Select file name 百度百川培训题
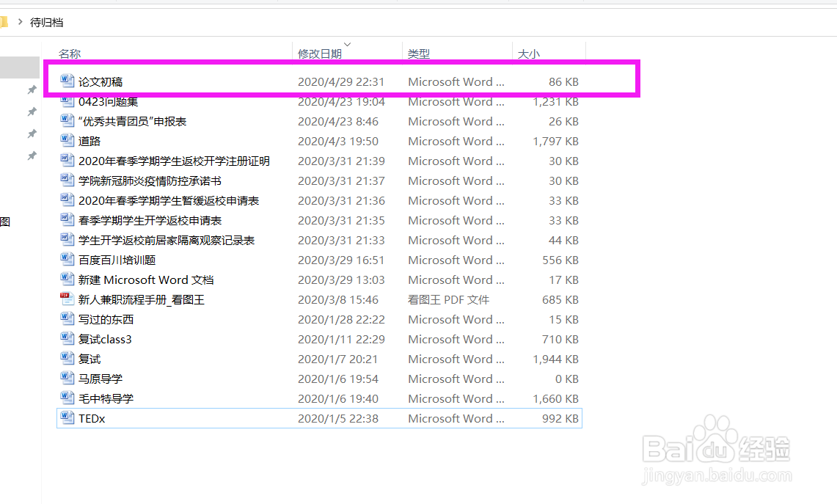The height and width of the screenshot is (504, 837). click(x=117, y=260)
